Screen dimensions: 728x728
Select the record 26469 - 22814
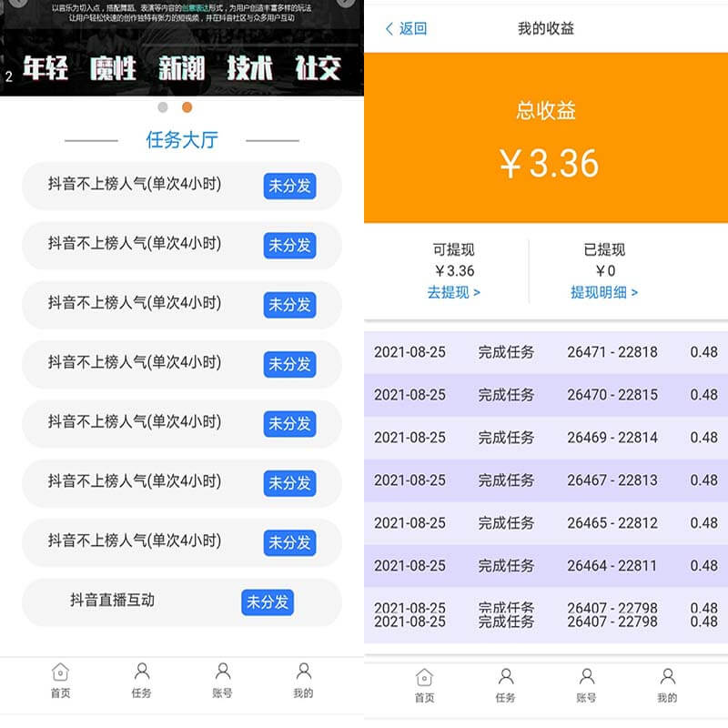546,438
